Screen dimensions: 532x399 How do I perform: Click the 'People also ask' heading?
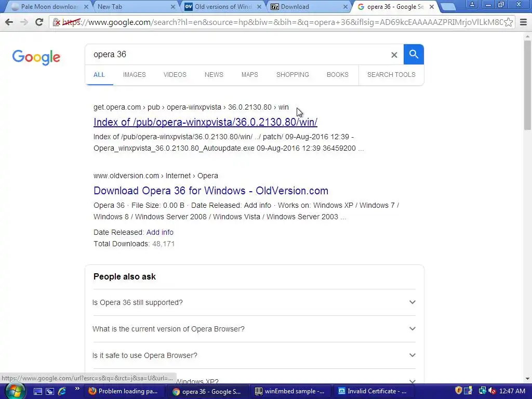(125, 277)
